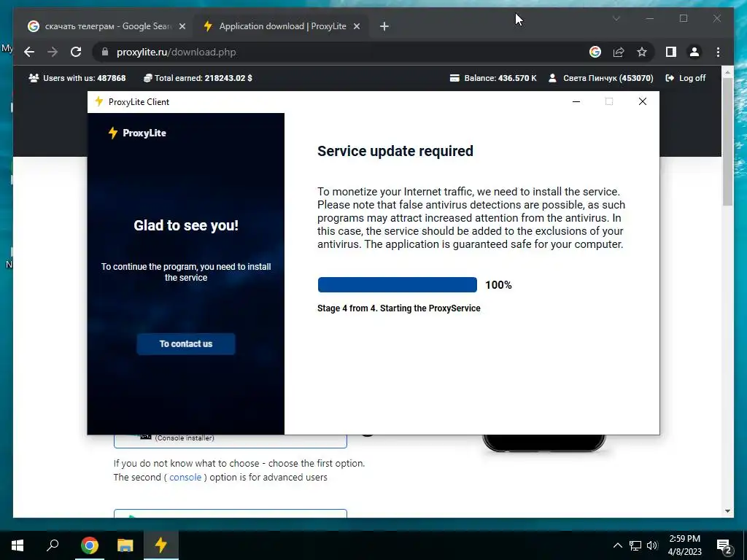Open the volume tray icon
This screenshot has width=747, height=560.
(x=652, y=545)
